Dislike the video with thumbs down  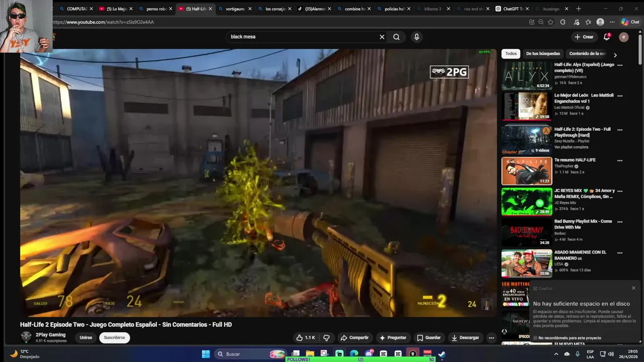coord(327,338)
